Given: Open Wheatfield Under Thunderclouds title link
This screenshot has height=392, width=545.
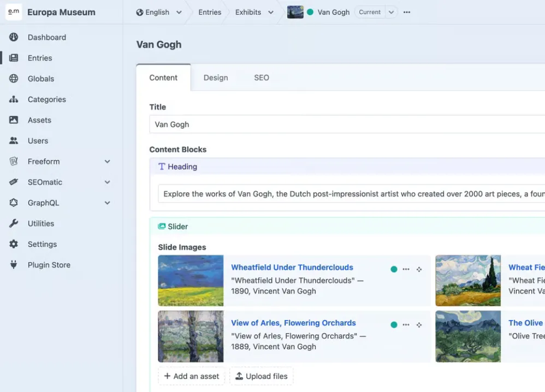Looking at the screenshot, I should click(x=292, y=267).
